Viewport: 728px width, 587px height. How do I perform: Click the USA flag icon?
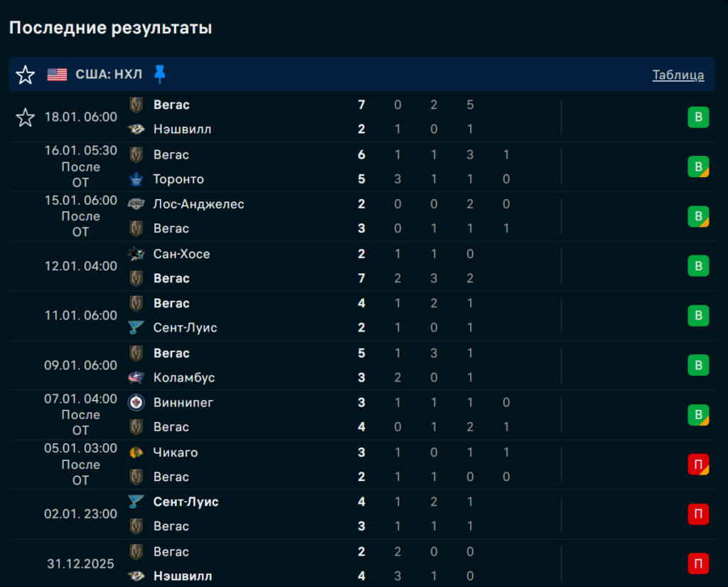(58, 75)
